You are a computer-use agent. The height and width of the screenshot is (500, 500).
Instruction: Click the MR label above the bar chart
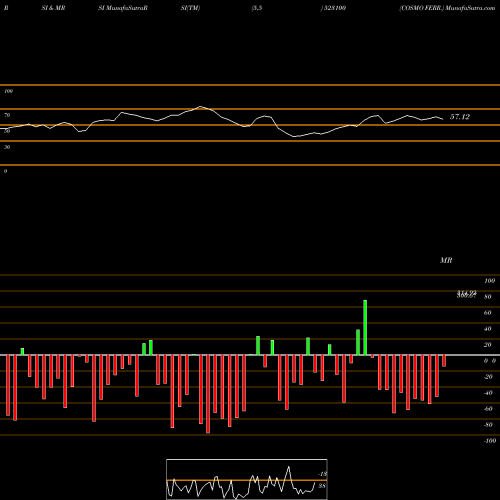coord(446,260)
